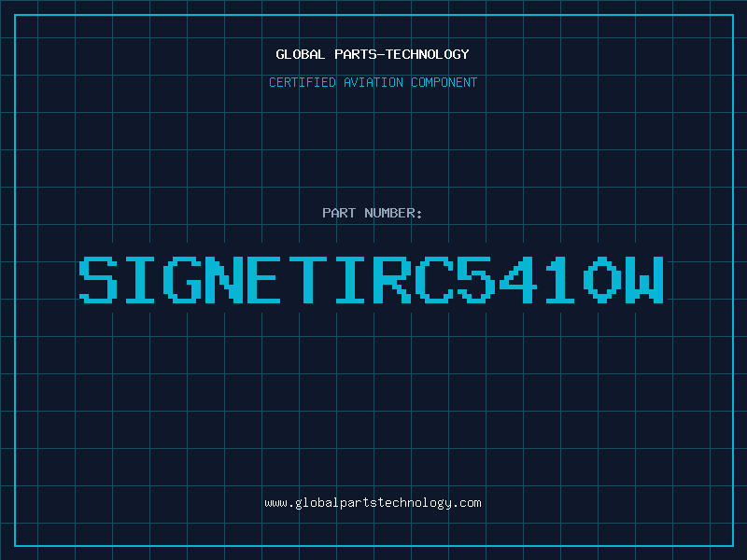
Task: Click the 'CERTIFIED AVIATION COMPONENT' subtitle
Action: click(x=373, y=82)
